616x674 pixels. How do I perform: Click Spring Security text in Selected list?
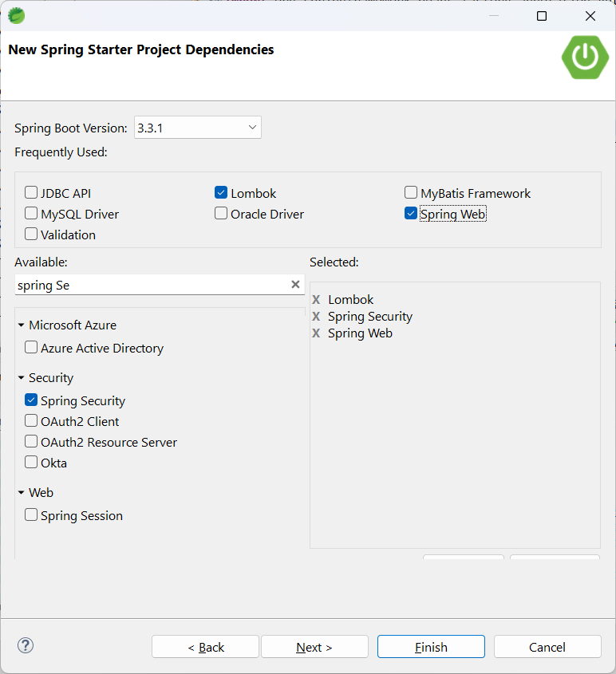point(370,317)
